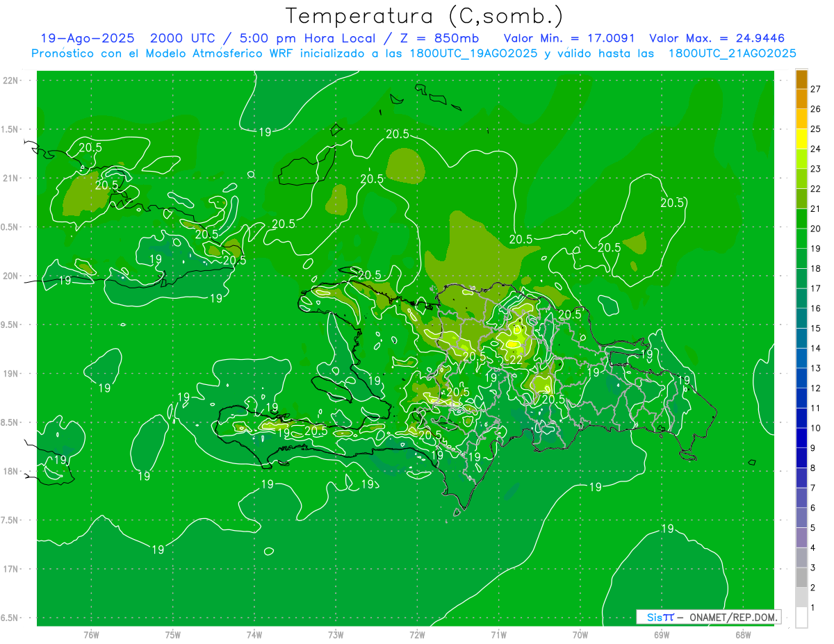
Task: Click the '22N' latitude label
Action: [10, 80]
